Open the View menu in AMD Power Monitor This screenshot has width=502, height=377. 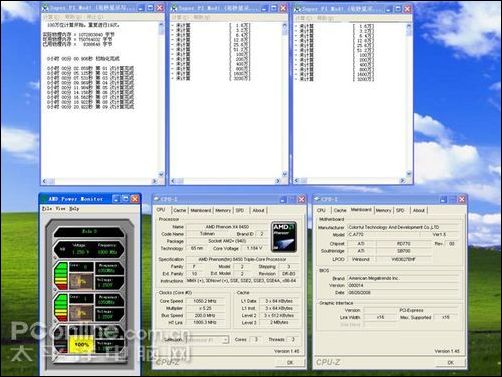tap(60, 209)
